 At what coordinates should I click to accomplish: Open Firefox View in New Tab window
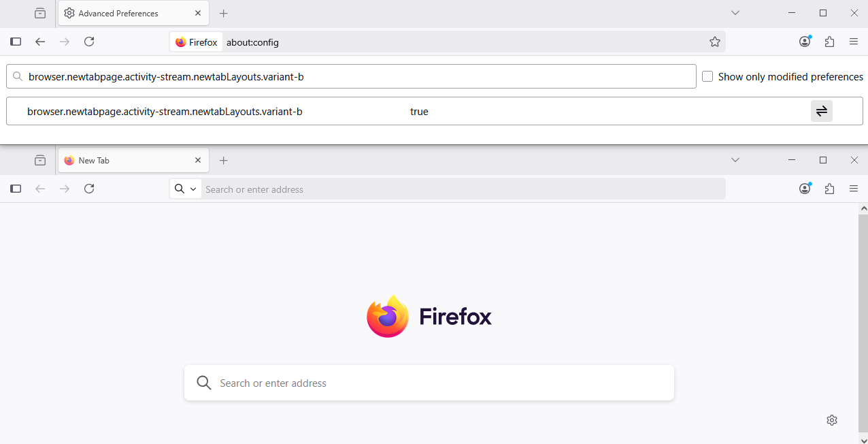[x=40, y=160]
